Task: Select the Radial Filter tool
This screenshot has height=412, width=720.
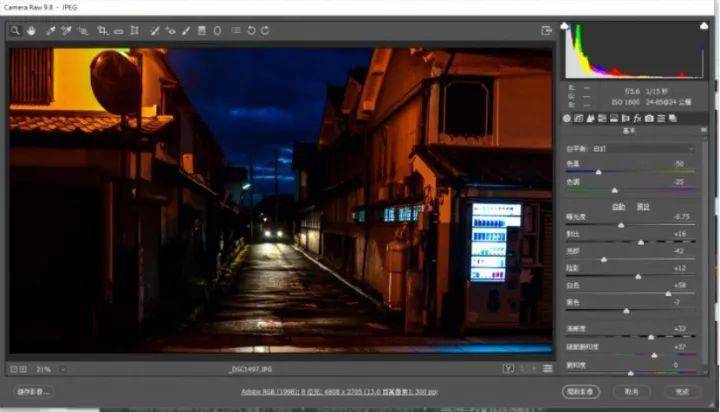Action: coord(217,31)
